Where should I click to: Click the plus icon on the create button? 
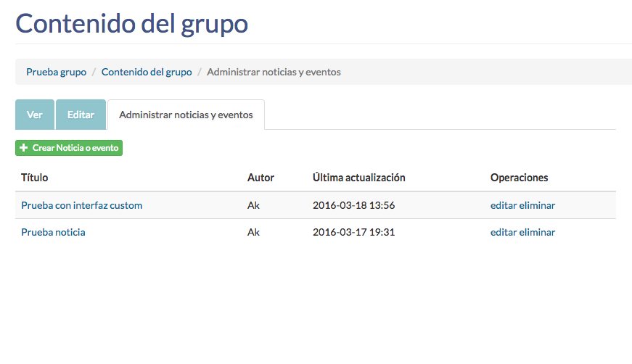24,148
